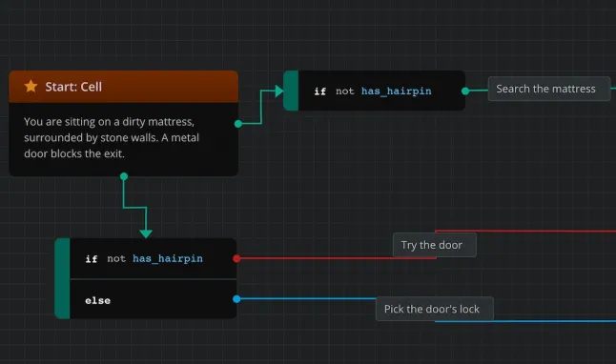Select lower 'if not has_hairpin' branch row
Image resolution: width=616 pixels, height=364 pixels.
(154, 258)
